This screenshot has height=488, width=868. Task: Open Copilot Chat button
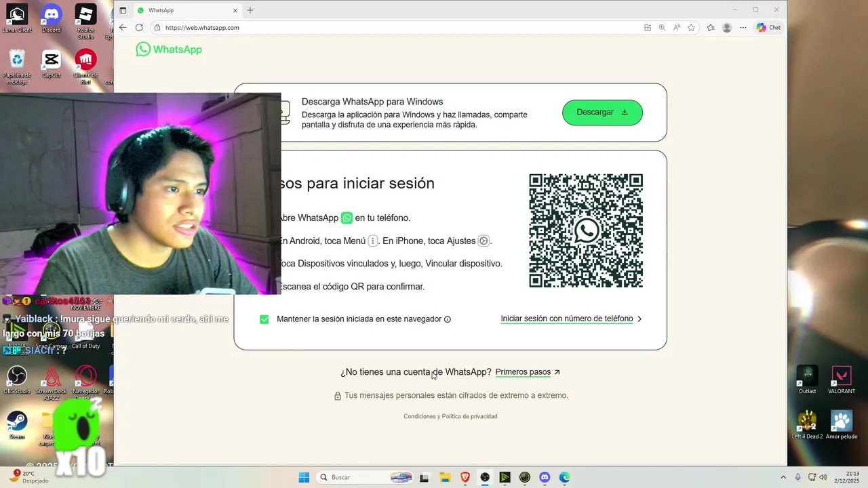(768, 28)
